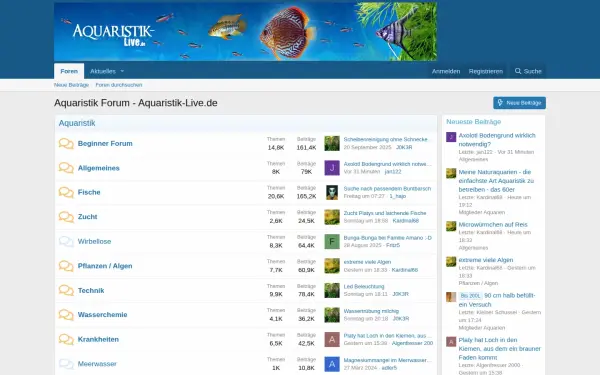Open the Suche search button
This screenshot has height=375, width=600.
pyautogui.click(x=528, y=71)
